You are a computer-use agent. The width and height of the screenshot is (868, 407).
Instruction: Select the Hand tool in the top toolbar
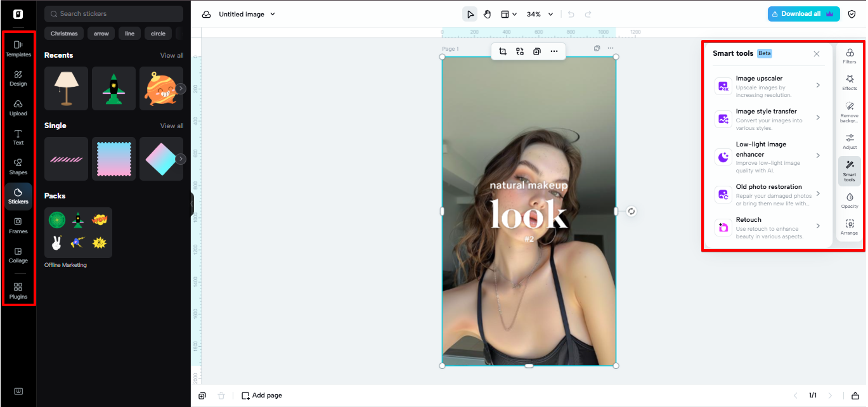tap(487, 13)
